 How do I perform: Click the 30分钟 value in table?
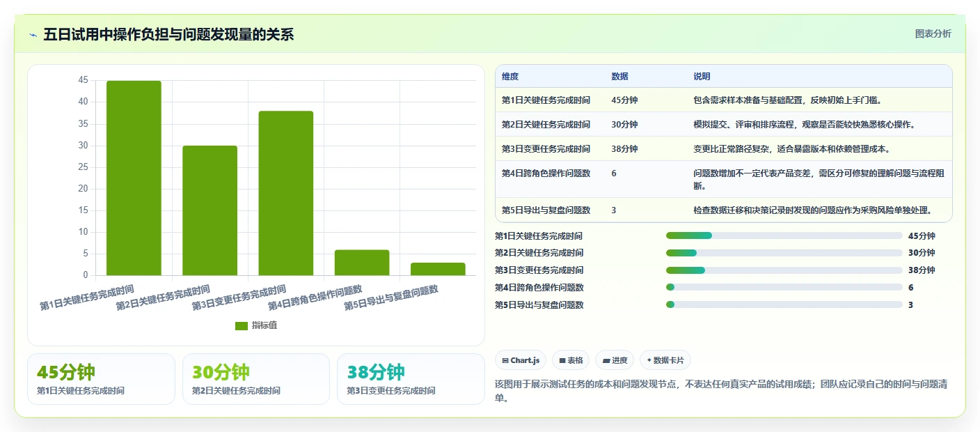coord(624,125)
